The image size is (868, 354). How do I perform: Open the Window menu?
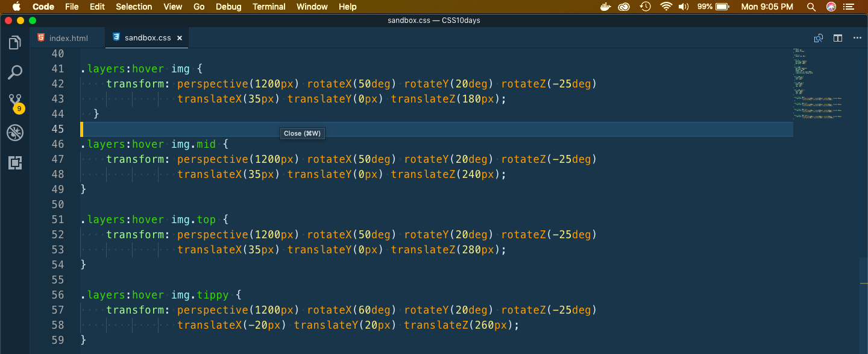(312, 7)
